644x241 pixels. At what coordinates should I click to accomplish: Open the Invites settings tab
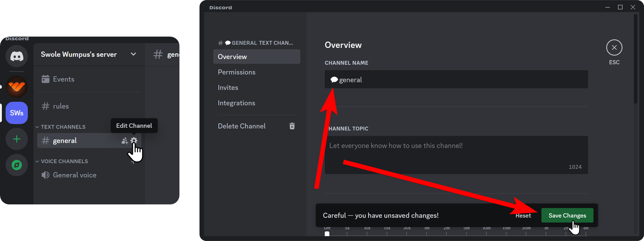click(x=257, y=87)
